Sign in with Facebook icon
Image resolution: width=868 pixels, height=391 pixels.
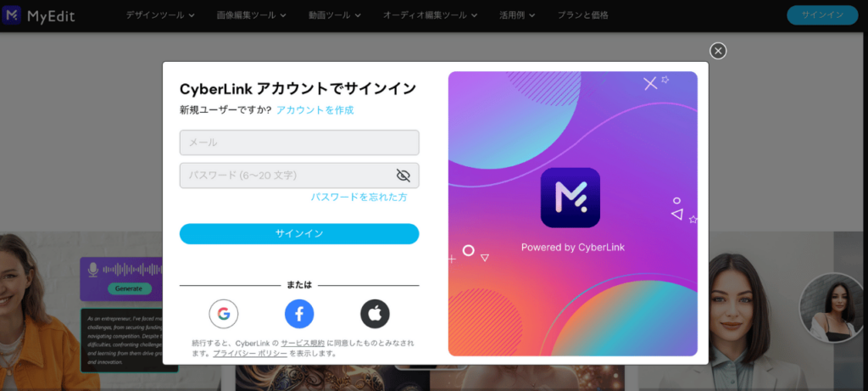(x=299, y=314)
